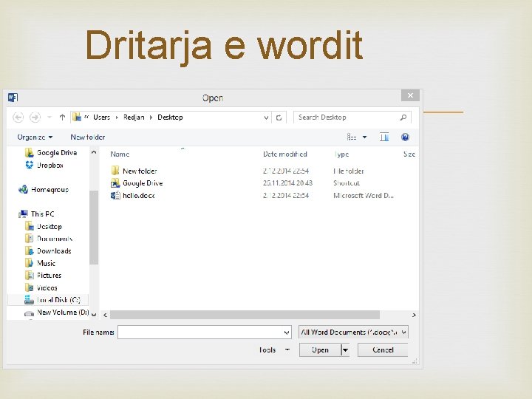Click the Cancel button
This screenshot has height=399, width=532.
click(x=383, y=349)
